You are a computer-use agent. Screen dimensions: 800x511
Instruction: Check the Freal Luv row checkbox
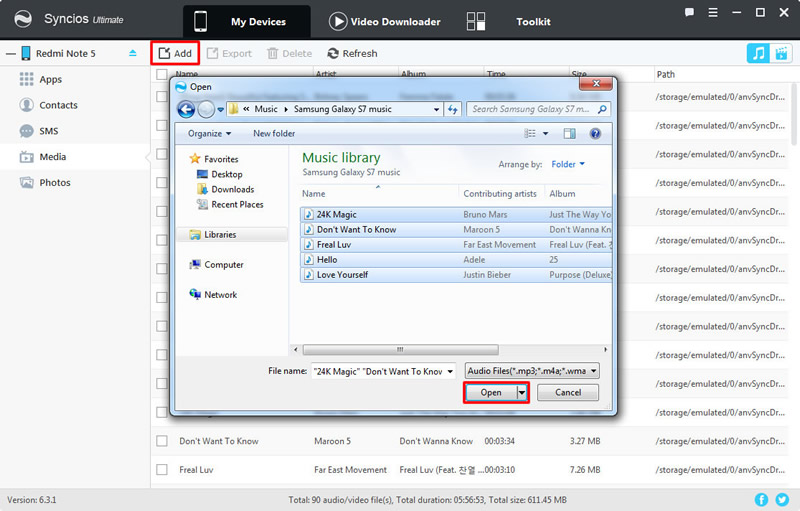(x=162, y=470)
